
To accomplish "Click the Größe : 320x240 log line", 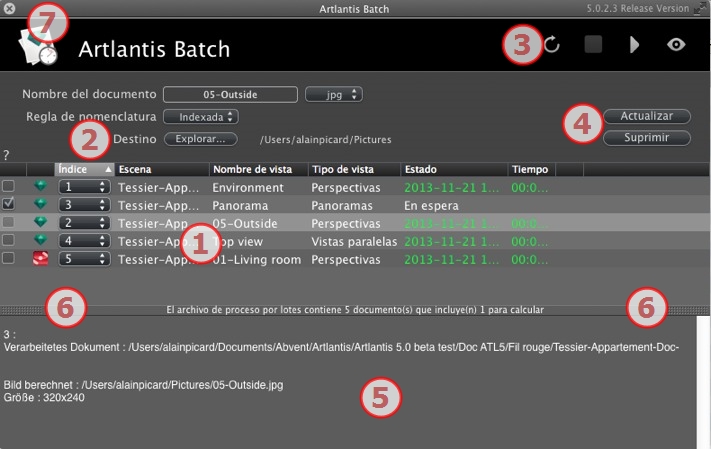I will click(44, 398).
